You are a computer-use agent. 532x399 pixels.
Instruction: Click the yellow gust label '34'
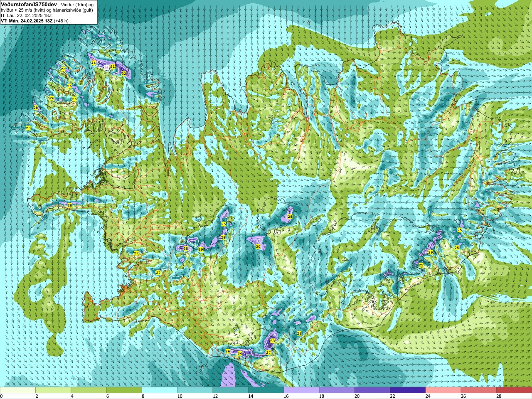[x=240, y=354]
